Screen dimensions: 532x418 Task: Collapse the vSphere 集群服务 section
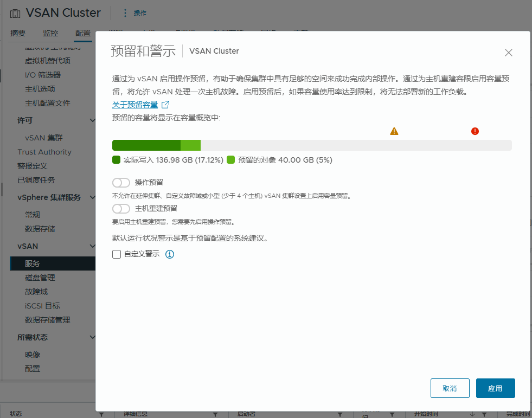pyautogui.click(x=92, y=197)
